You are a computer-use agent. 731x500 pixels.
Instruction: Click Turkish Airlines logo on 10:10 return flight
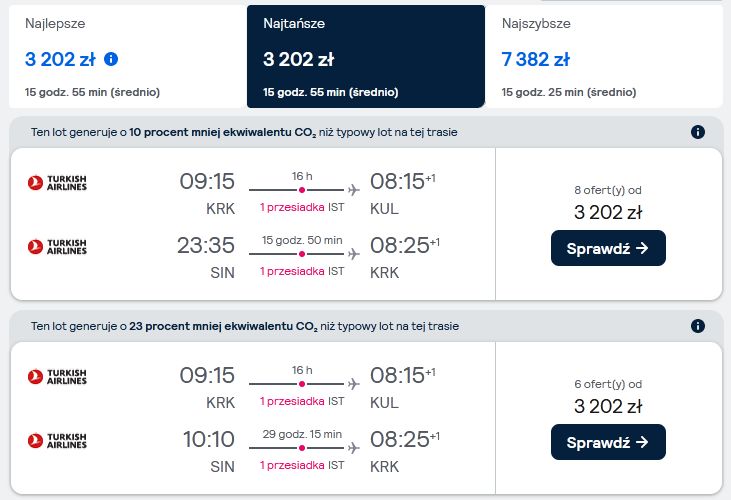[x=57, y=440]
